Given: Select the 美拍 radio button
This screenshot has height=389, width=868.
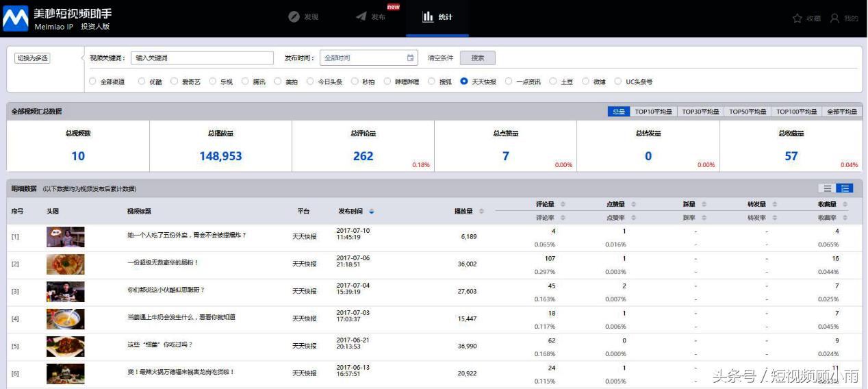Looking at the screenshot, I should tap(278, 81).
